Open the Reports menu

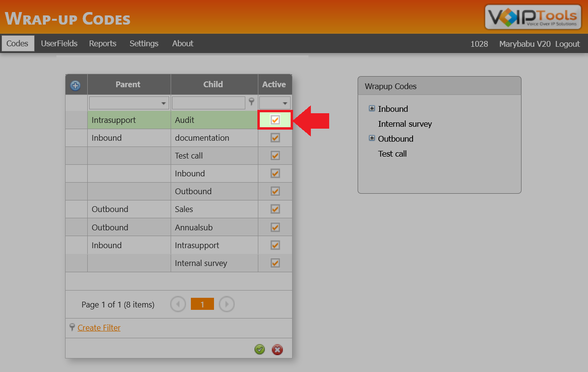(x=103, y=43)
